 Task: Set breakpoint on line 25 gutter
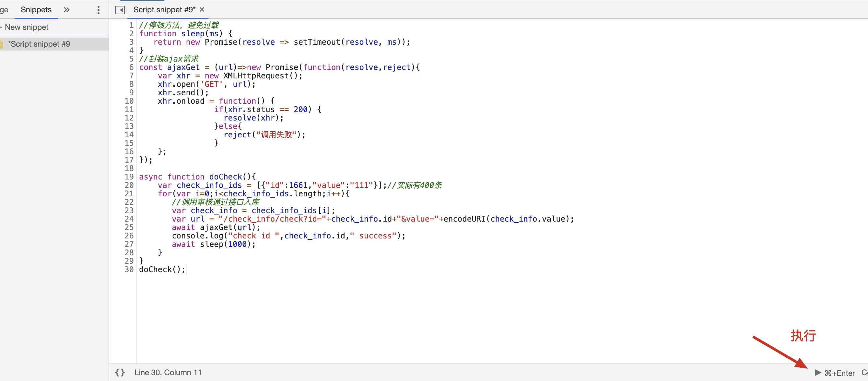pos(129,227)
